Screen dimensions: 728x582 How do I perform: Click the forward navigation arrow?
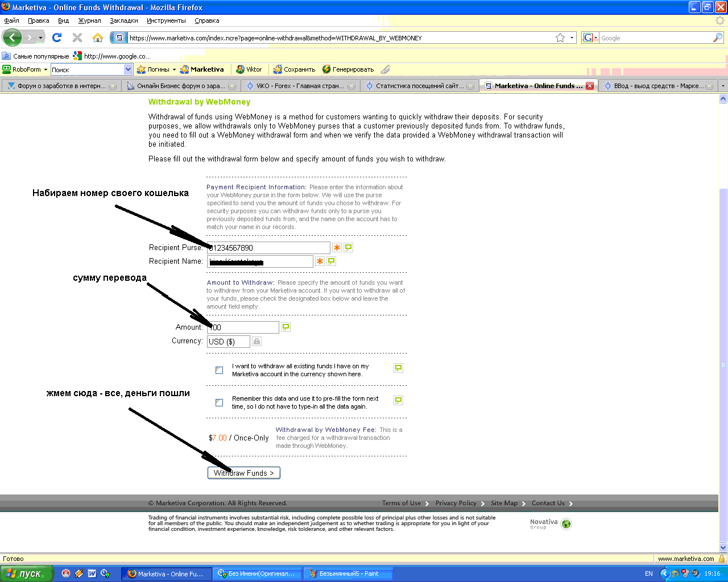click(x=30, y=38)
